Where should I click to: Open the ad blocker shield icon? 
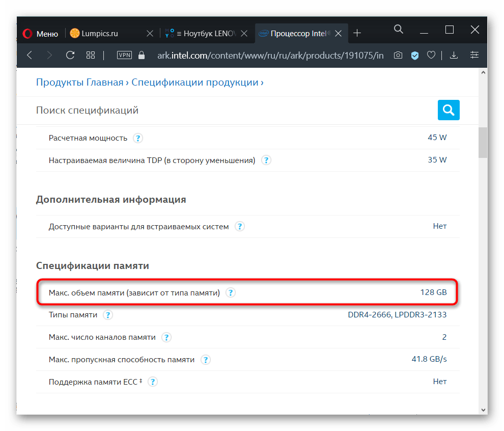(x=415, y=55)
